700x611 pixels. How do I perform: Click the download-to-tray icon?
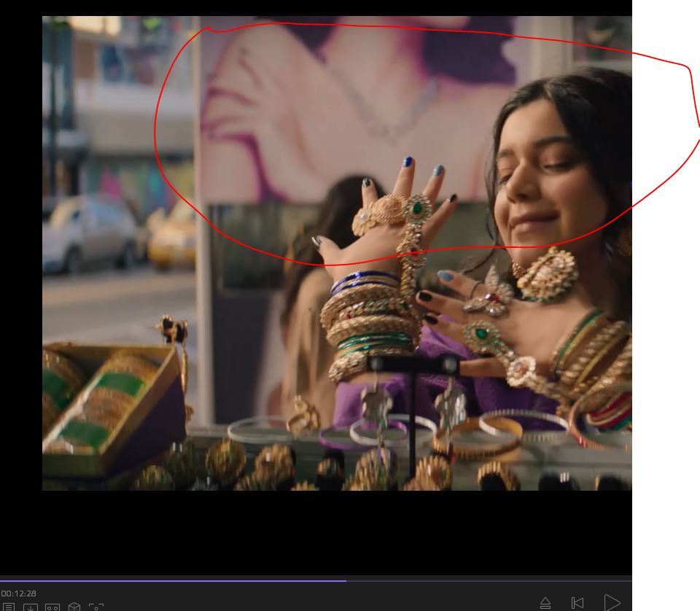pos(30,607)
